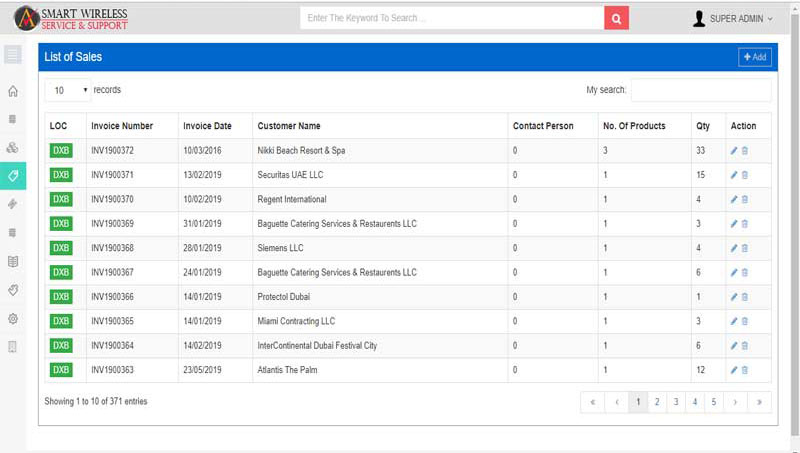
Task: Click pencil icon for Siemens LLC row
Action: [x=734, y=248]
